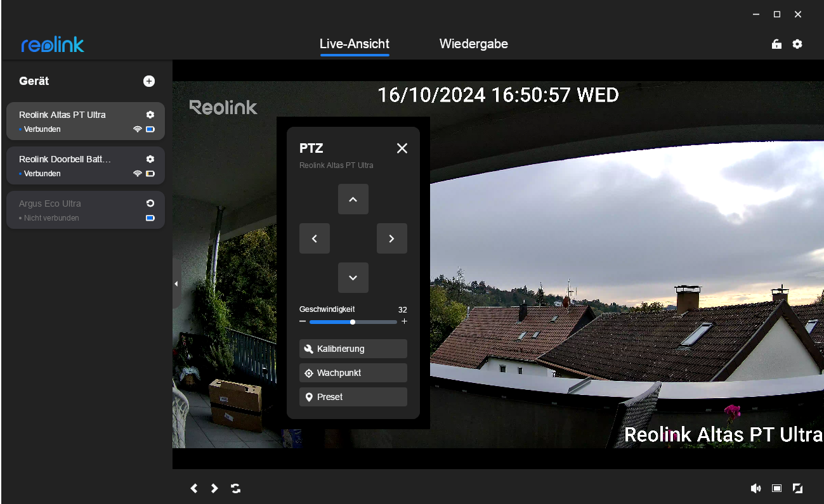The width and height of the screenshot is (824, 504).
Task: Click the Wi-Fi signal icon of Altas PT Ultra
Action: click(x=138, y=129)
